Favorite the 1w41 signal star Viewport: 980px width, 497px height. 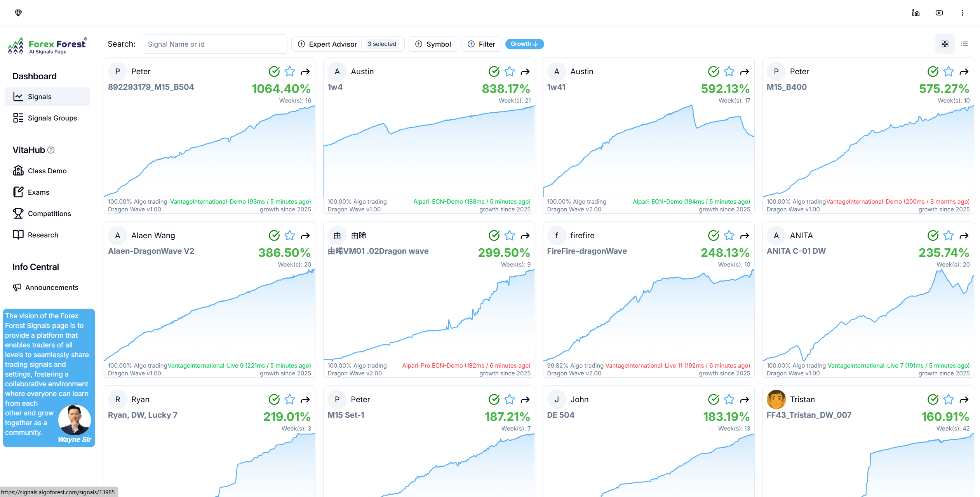729,71
